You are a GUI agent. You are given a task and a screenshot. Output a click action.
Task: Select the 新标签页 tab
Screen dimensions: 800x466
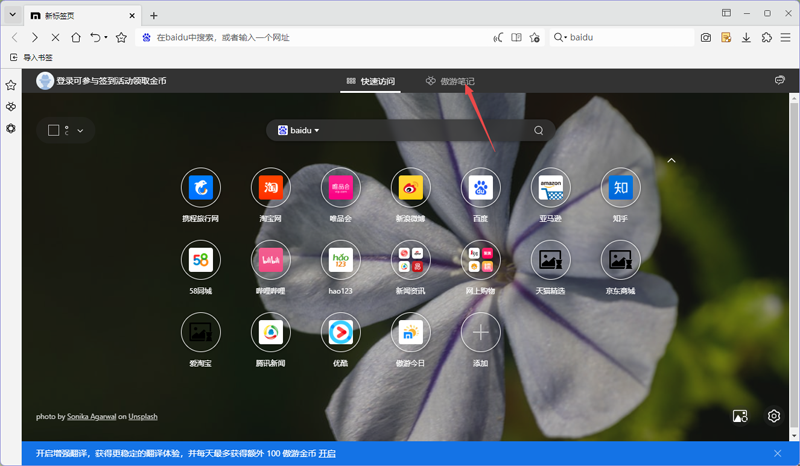[83, 16]
